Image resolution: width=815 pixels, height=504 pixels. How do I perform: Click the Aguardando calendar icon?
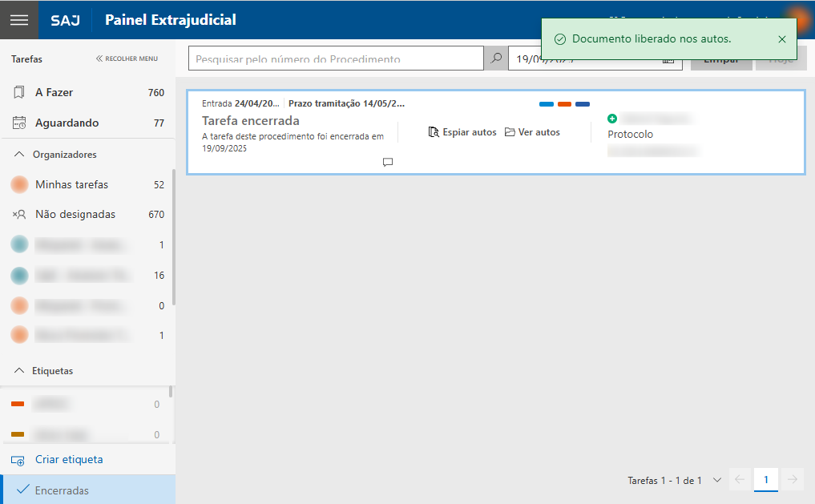tap(19, 123)
